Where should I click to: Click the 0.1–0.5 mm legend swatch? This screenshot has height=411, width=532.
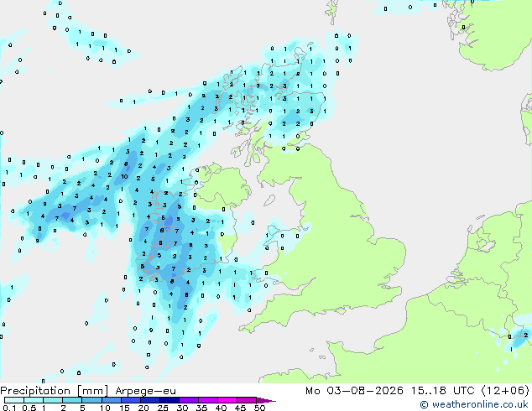(x=14, y=400)
